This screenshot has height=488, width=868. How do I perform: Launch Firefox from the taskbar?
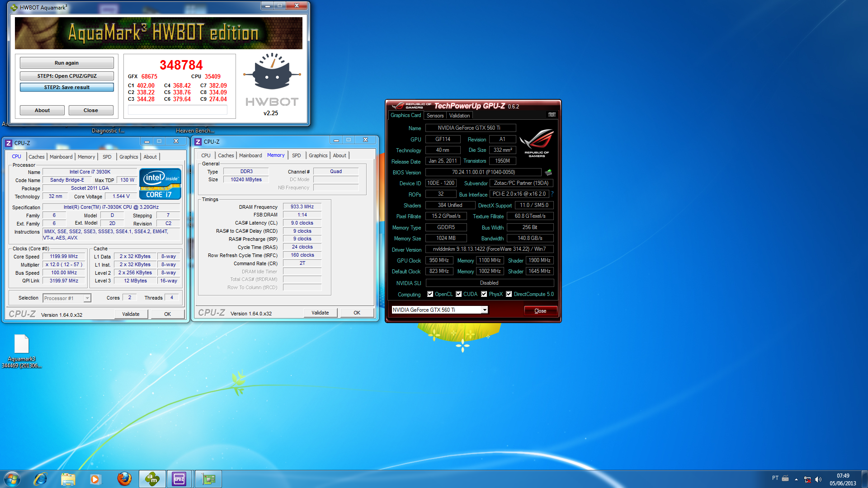pos(124,479)
